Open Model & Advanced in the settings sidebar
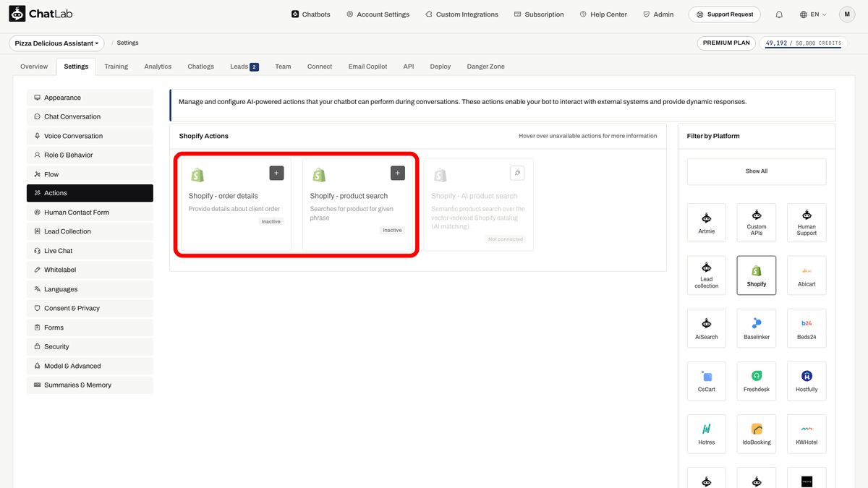This screenshot has height=488, width=868. click(x=90, y=366)
